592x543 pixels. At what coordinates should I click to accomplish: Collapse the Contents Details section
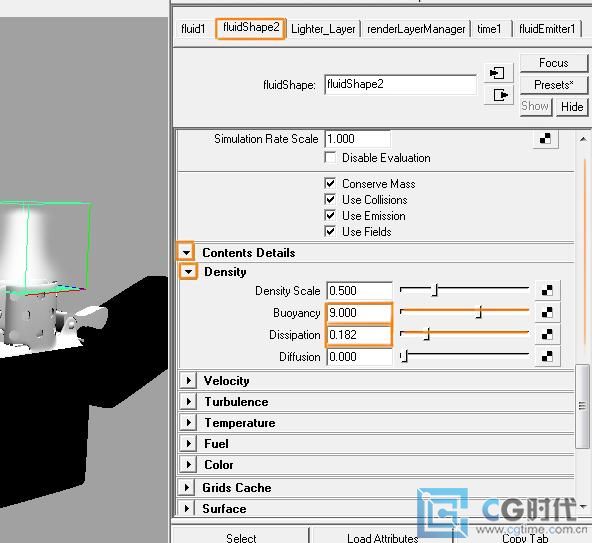[x=186, y=252]
